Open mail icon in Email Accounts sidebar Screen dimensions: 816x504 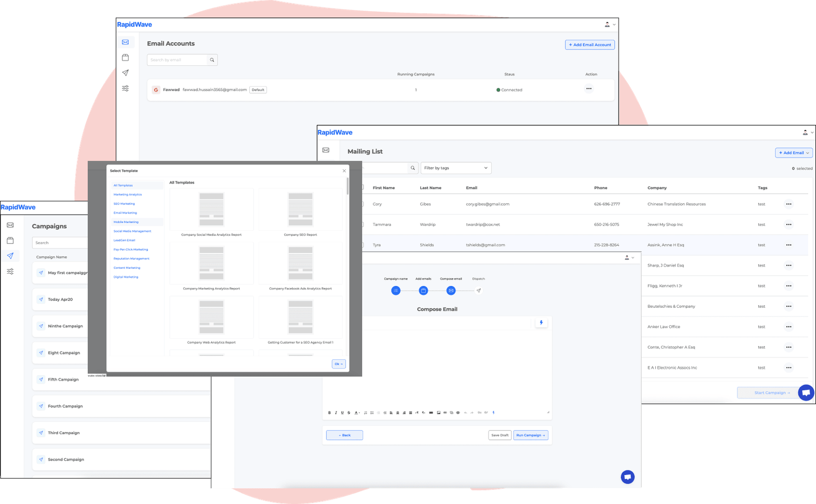125,42
